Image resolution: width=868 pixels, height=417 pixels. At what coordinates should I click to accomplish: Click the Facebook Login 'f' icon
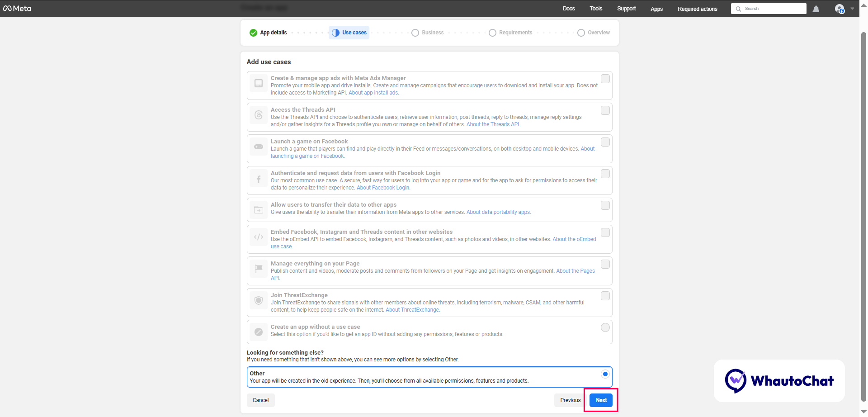[x=259, y=178]
